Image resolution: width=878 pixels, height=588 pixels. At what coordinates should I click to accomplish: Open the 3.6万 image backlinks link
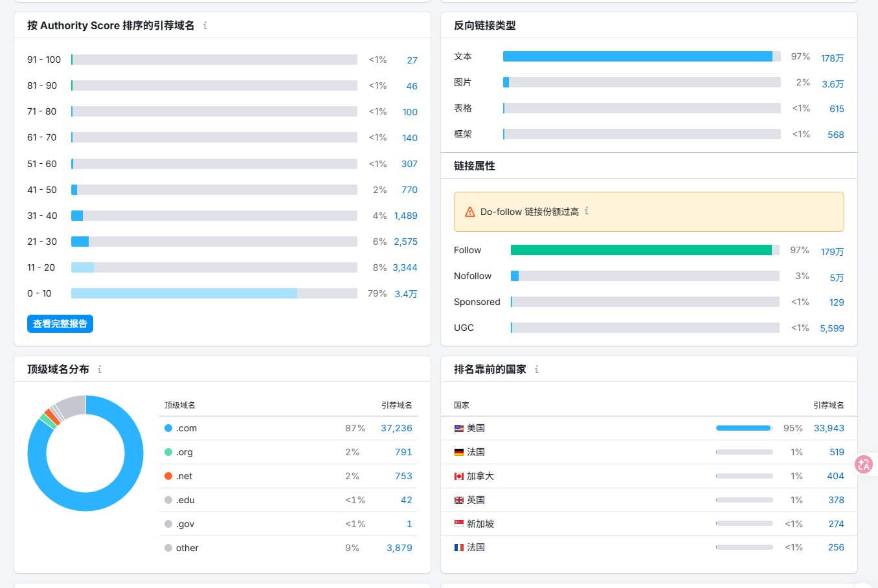click(x=833, y=84)
